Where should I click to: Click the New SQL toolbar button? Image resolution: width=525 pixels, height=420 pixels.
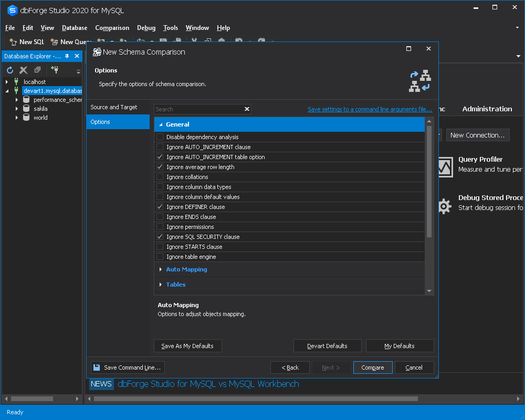(27, 42)
